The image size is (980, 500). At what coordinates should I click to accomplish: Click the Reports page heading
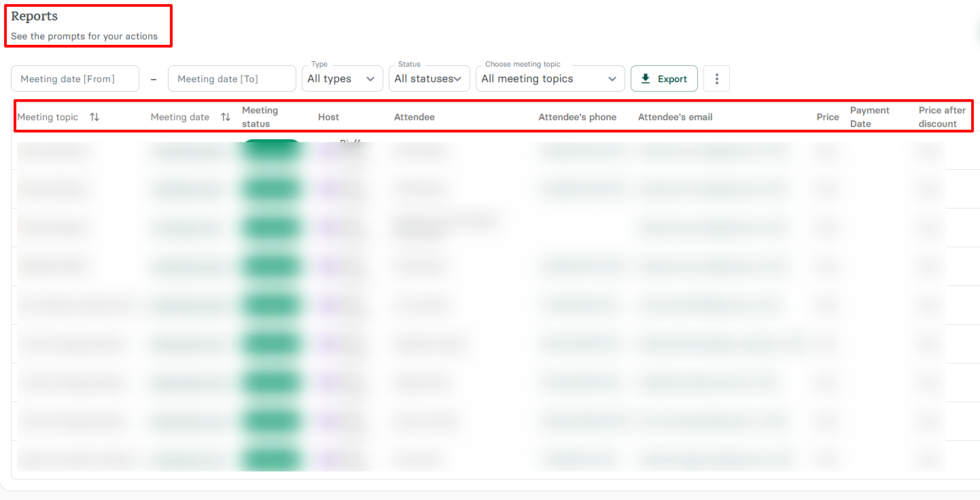coord(34,16)
